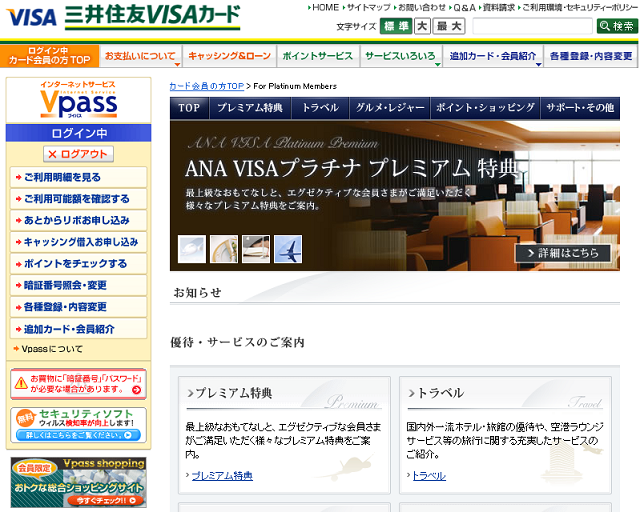The image size is (640, 512).
Task: Set text size to 大
Action: (422, 26)
